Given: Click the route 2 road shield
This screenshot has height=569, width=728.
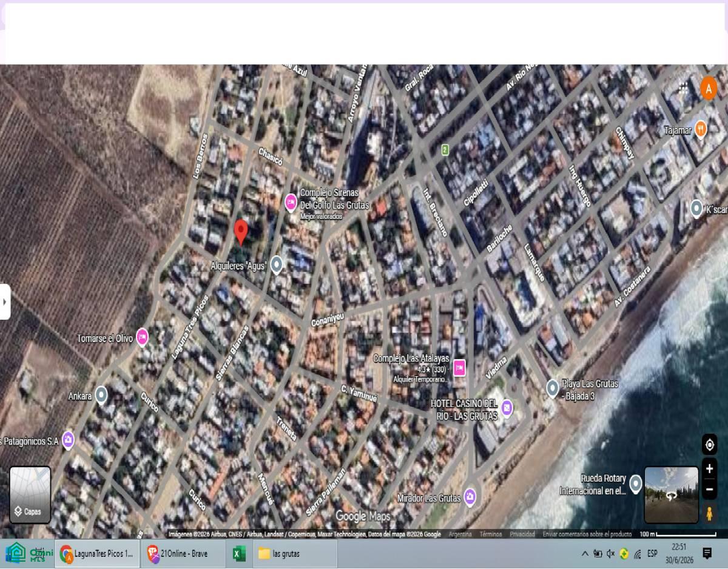Looking at the screenshot, I should point(445,149).
